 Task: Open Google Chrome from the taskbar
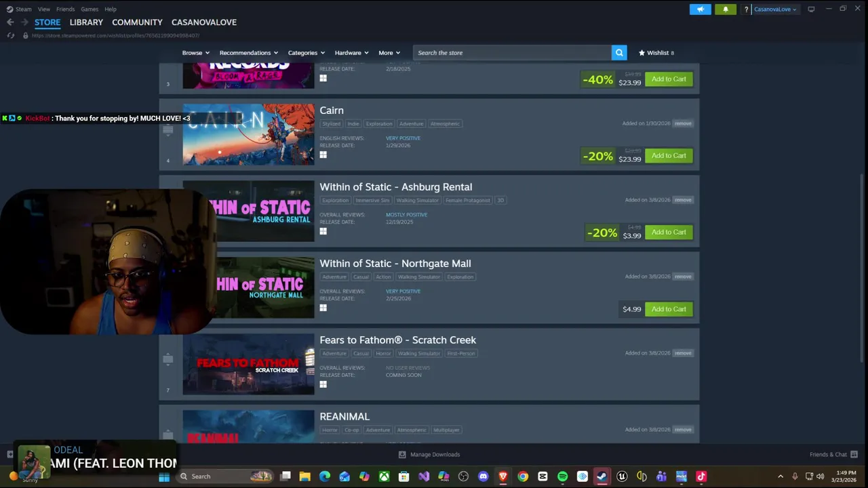pyautogui.click(x=523, y=476)
